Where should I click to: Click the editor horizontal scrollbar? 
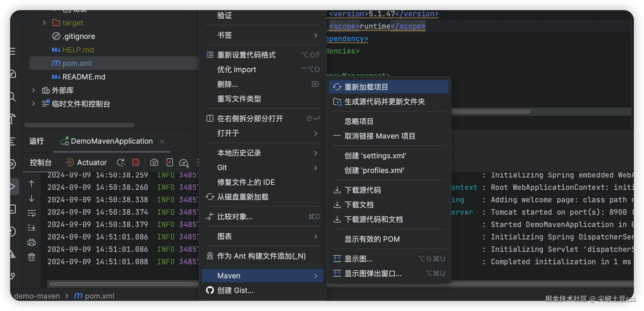[x=491, y=112]
